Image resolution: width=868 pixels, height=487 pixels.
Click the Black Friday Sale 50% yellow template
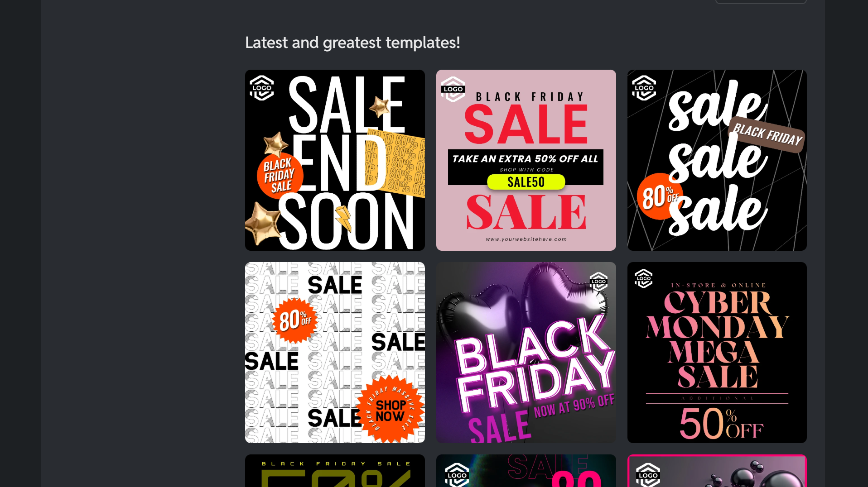click(x=335, y=471)
